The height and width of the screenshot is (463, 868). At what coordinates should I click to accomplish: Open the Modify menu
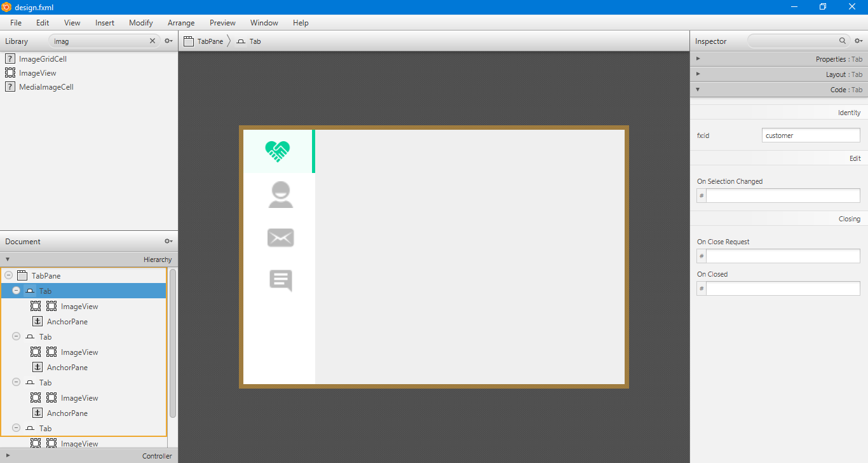[140, 23]
